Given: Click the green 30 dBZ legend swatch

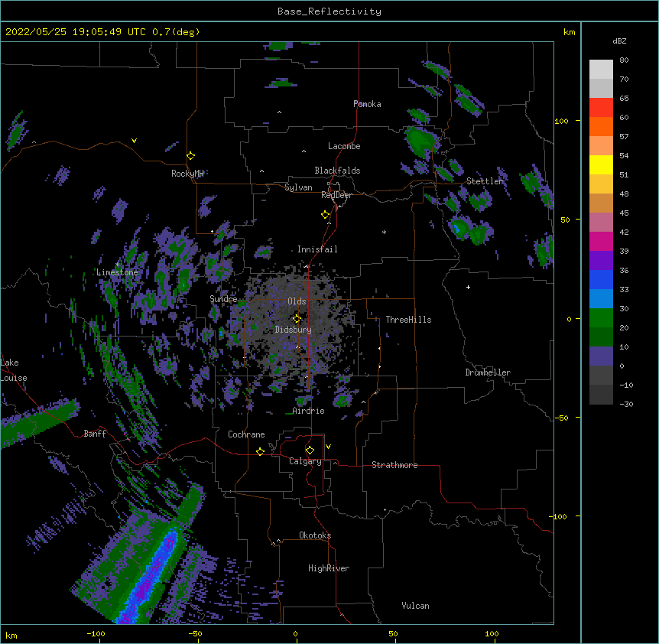Looking at the screenshot, I should click(601, 318).
